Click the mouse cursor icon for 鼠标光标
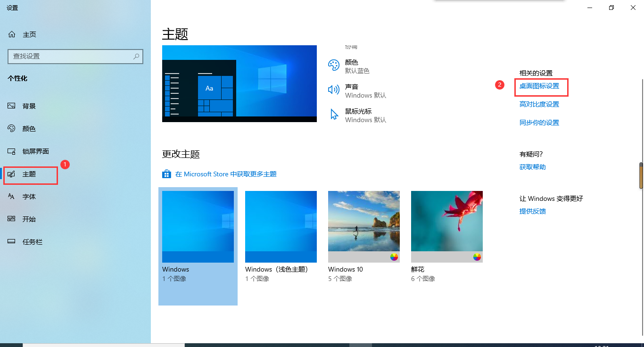The width and height of the screenshot is (644, 347). coord(334,115)
